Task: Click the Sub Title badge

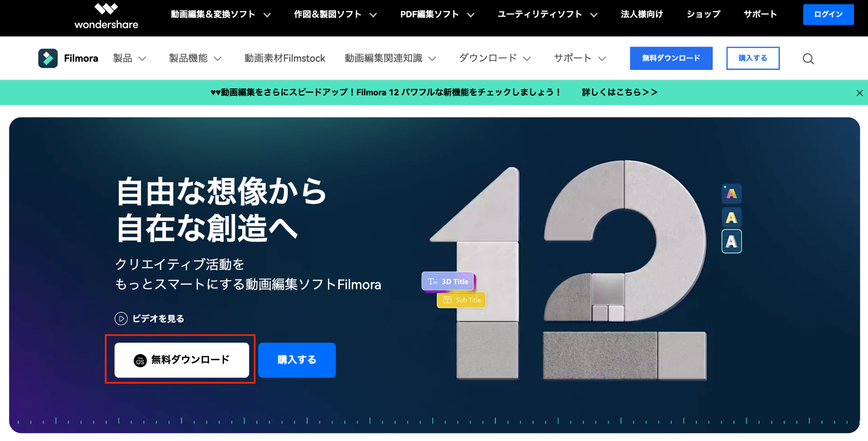Action: coord(462,300)
